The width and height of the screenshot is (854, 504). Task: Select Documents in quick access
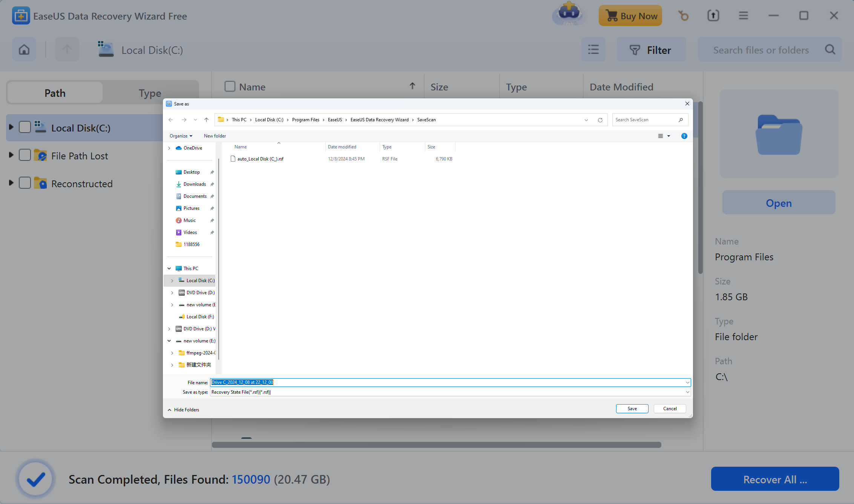point(195,196)
